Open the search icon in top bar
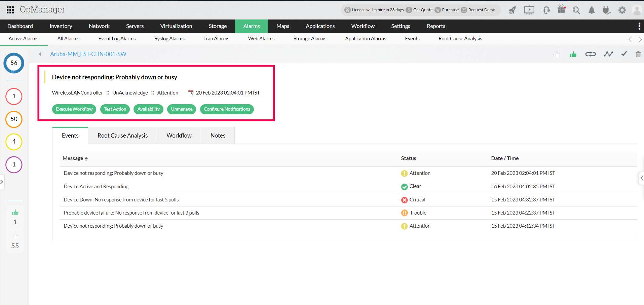 pos(576,10)
